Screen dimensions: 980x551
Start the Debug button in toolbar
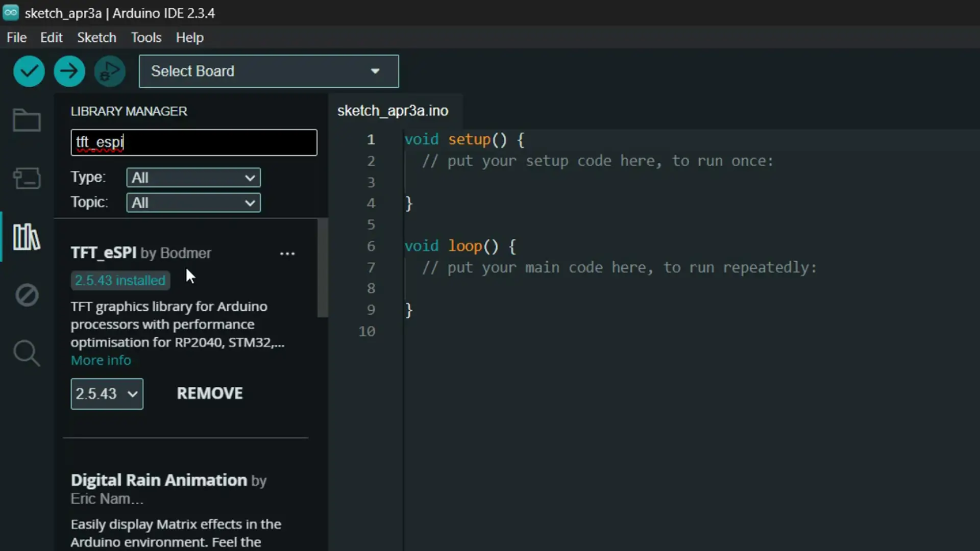pyautogui.click(x=110, y=71)
